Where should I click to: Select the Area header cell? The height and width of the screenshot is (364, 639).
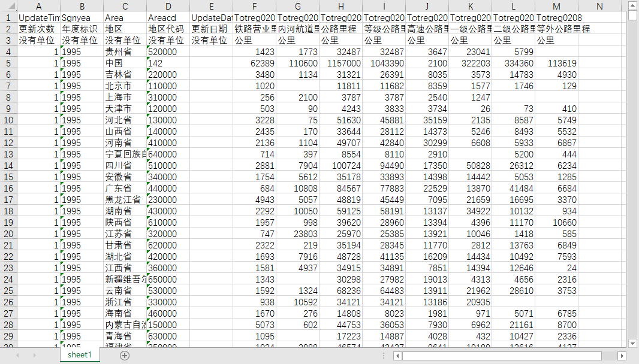(x=125, y=17)
